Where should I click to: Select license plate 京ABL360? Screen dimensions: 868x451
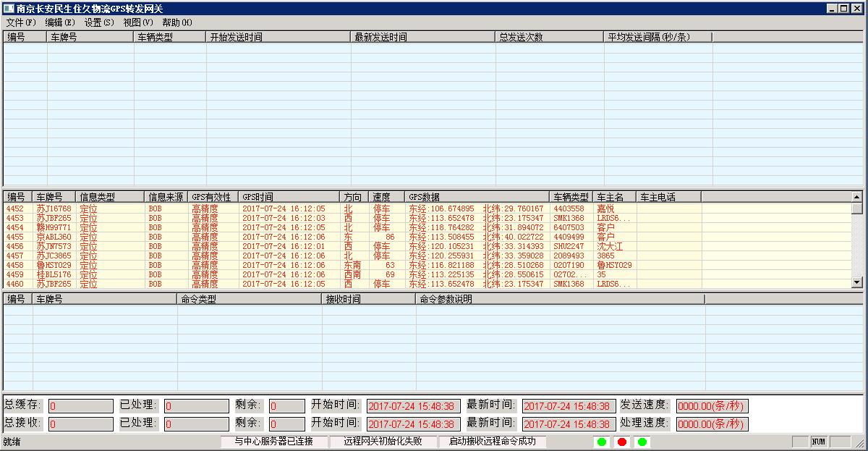click(x=54, y=237)
